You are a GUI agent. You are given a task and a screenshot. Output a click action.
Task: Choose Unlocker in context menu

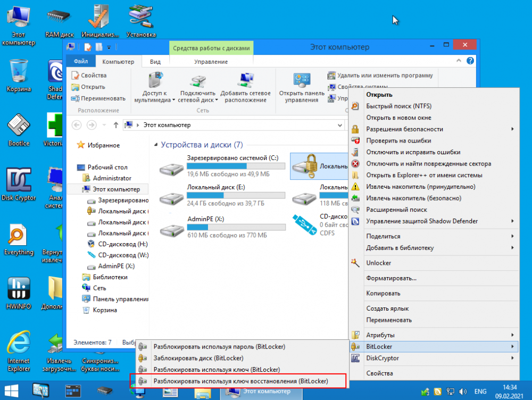[x=379, y=263]
